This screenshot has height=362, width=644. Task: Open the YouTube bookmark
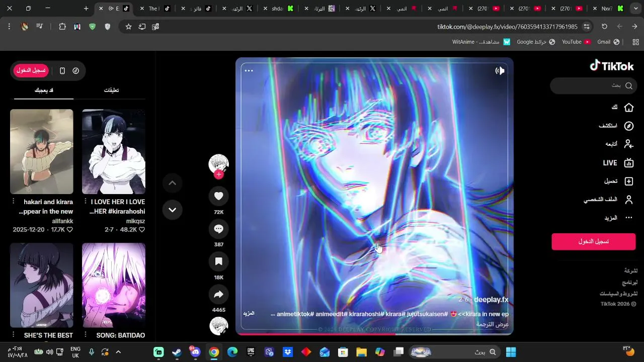coord(576,42)
